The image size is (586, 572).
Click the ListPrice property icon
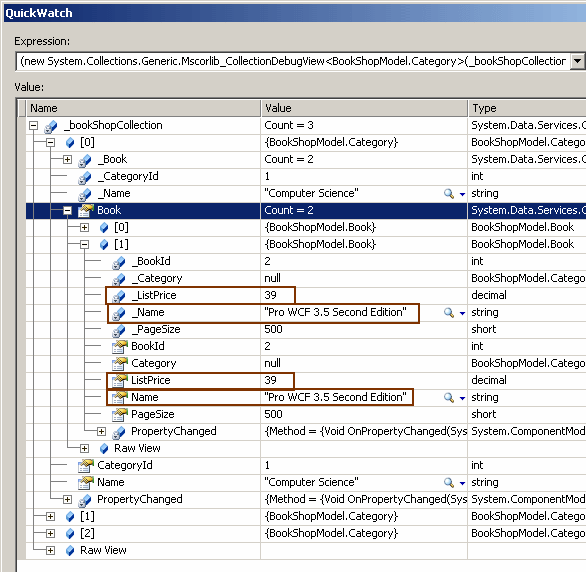coord(119,380)
